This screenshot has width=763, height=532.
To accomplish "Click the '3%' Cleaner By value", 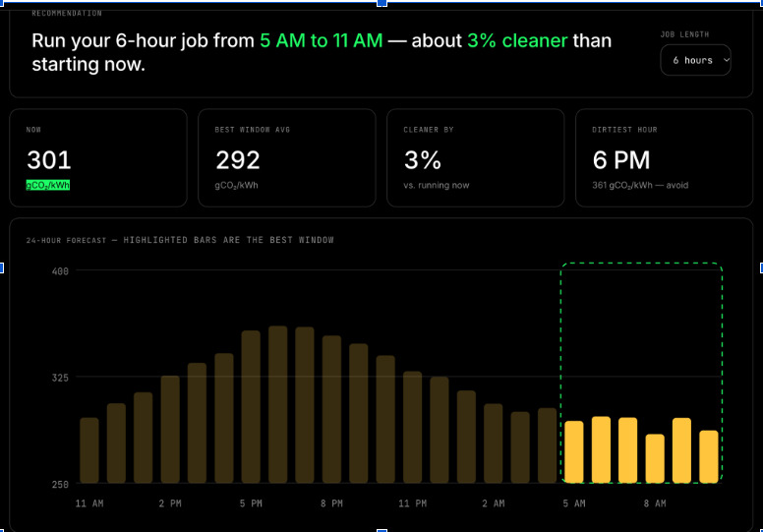I will (423, 160).
